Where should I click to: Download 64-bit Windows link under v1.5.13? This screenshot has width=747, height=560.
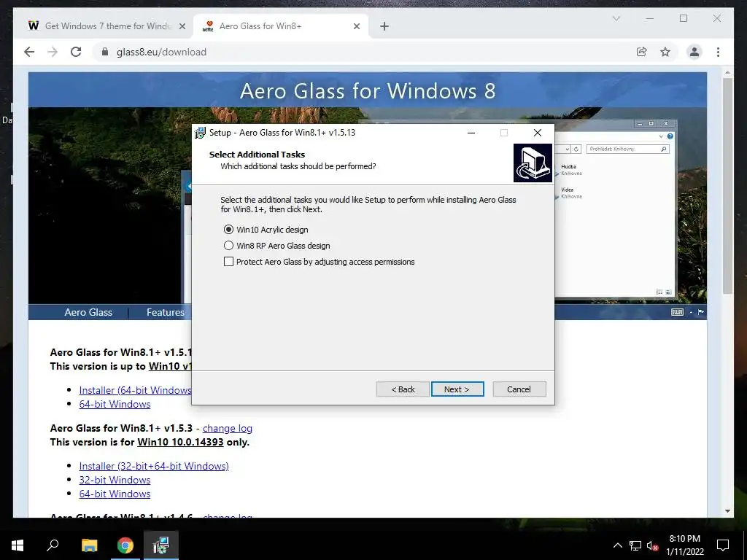pyautogui.click(x=115, y=404)
